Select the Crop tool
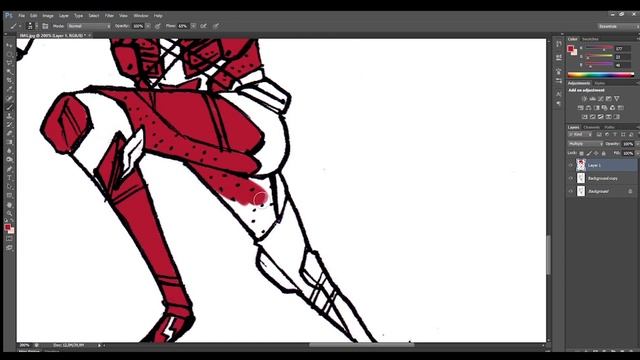Image resolution: width=640 pixels, height=360 pixels. coord(9,80)
